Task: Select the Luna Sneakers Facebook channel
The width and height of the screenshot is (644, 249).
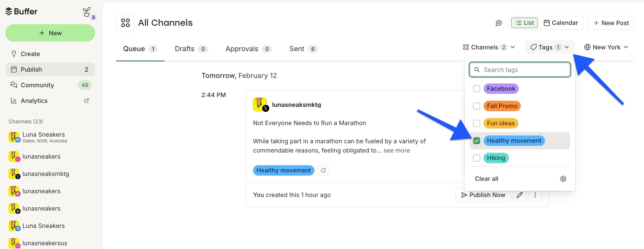Action: coord(50,137)
